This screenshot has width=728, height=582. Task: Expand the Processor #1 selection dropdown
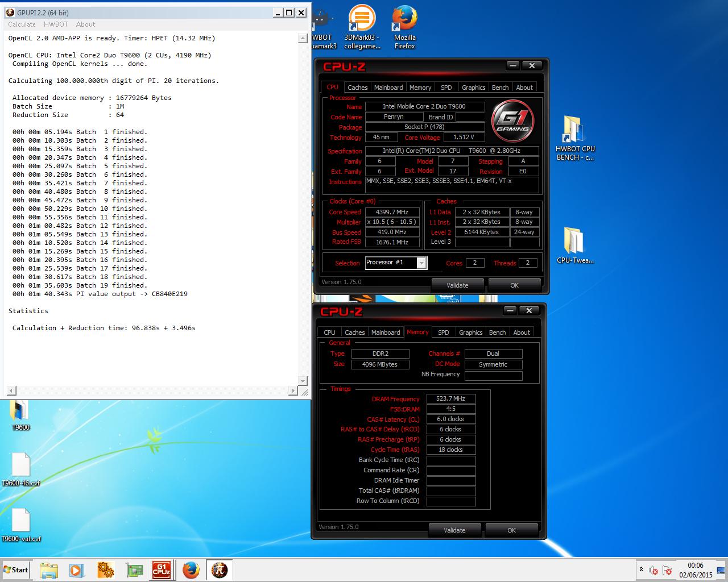point(421,263)
